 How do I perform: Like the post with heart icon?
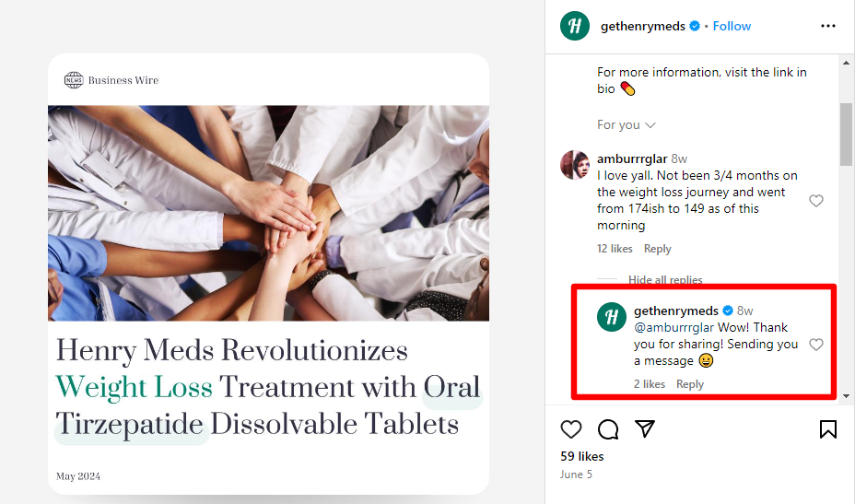(x=571, y=429)
